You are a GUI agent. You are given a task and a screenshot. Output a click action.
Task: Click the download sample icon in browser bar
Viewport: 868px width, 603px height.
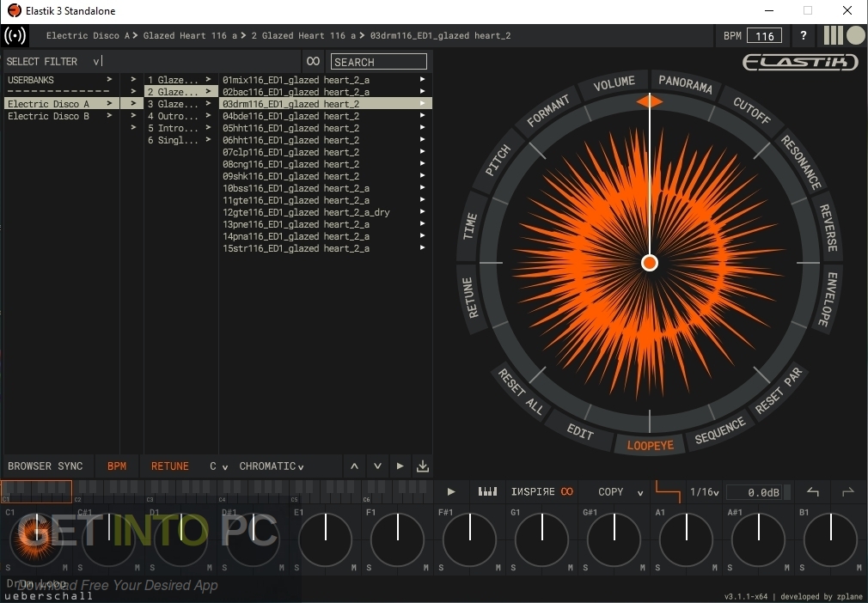click(422, 466)
